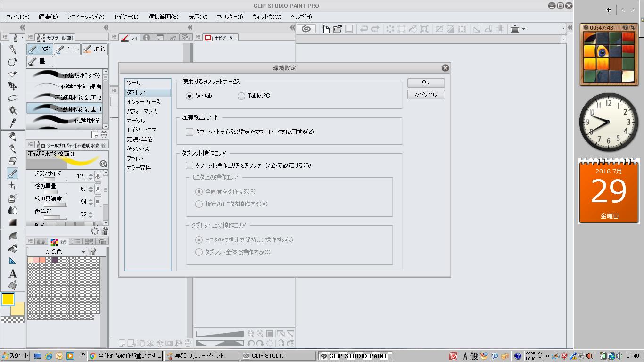Select the Text tool (A)
This screenshot has height=362, width=644.
tap(13, 273)
